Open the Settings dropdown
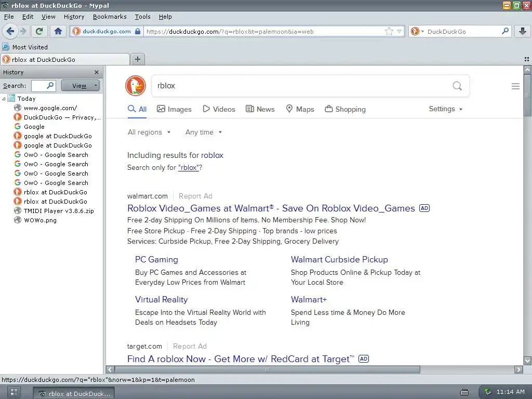 click(445, 109)
